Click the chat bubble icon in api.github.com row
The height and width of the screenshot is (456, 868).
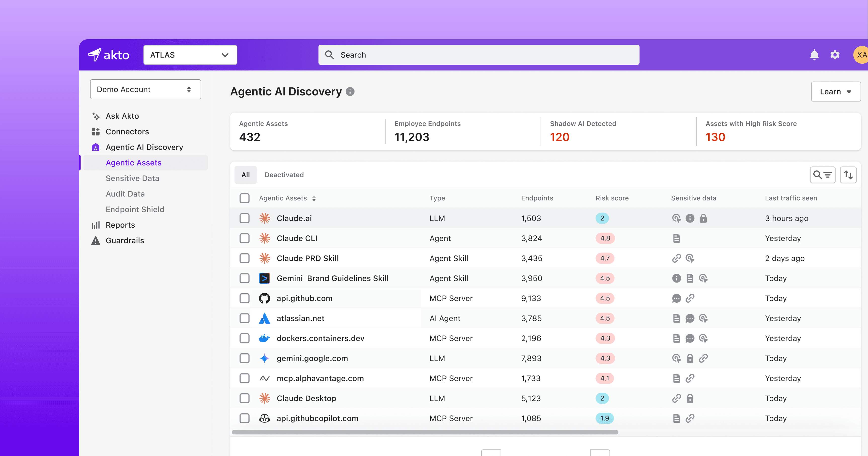click(677, 298)
